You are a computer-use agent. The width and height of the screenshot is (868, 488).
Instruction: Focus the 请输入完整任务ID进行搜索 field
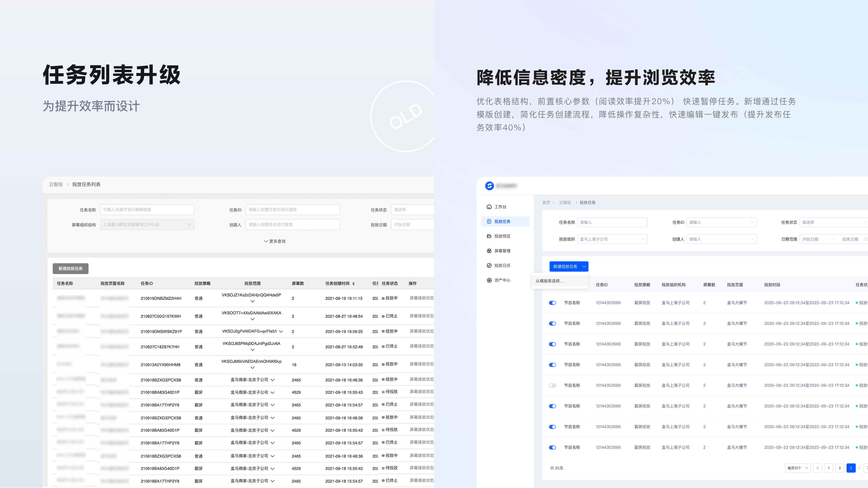tap(292, 209)
